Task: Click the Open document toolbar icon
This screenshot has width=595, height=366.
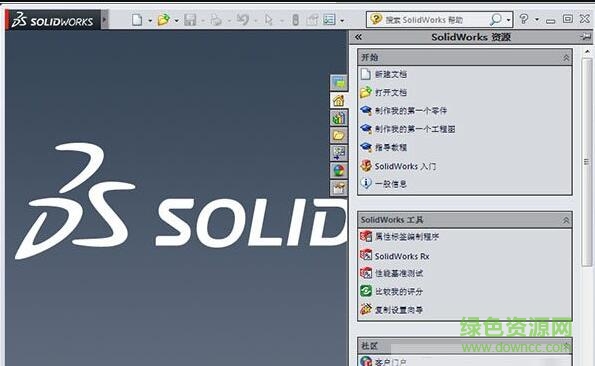Action: 164,20
